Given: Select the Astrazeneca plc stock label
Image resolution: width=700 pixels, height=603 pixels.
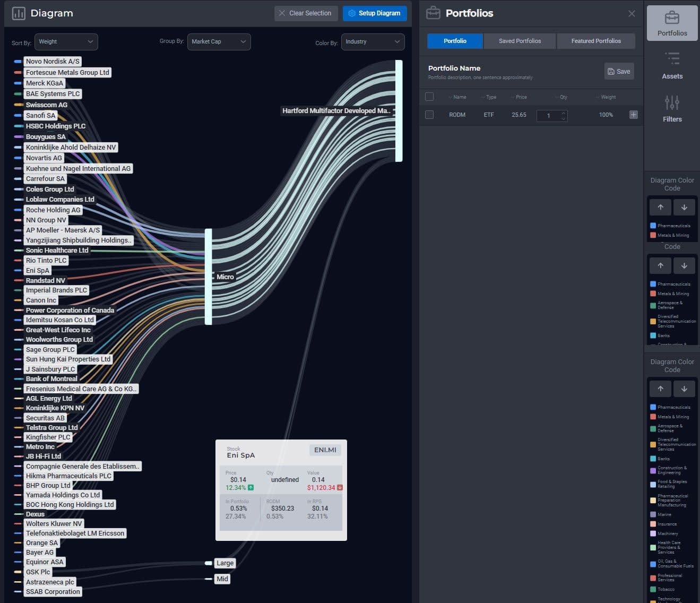Looking at the screenshot, I should click(x=50, y=582).
